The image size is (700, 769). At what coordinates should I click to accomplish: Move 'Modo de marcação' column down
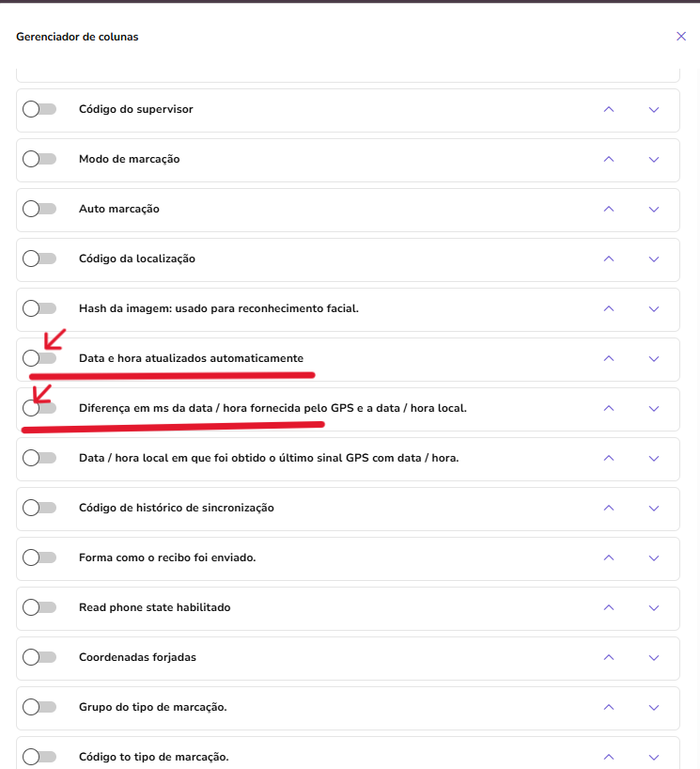point(654,159)
